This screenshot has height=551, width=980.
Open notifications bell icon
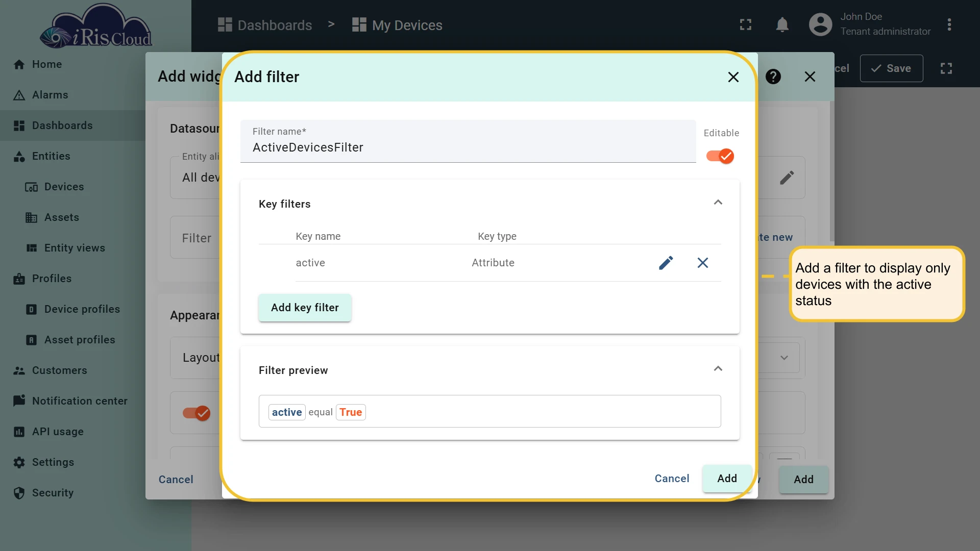(x=782, y=24)
